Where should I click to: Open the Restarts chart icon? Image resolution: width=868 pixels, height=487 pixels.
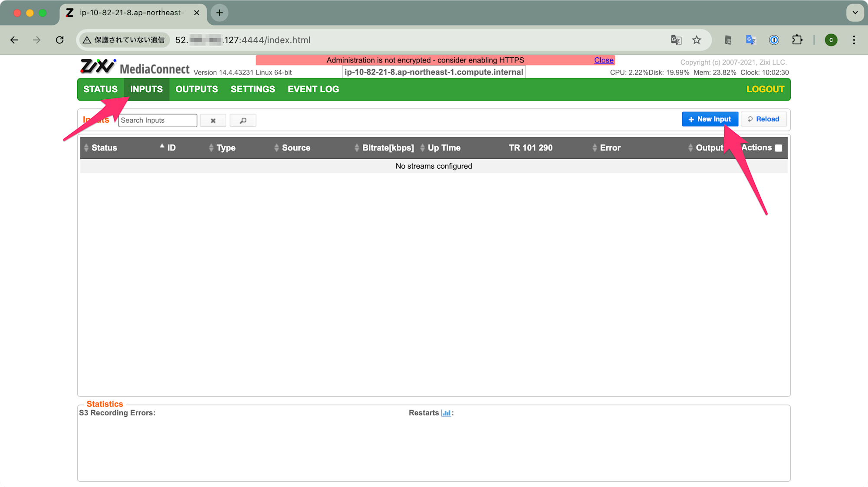tap(446, 413)
